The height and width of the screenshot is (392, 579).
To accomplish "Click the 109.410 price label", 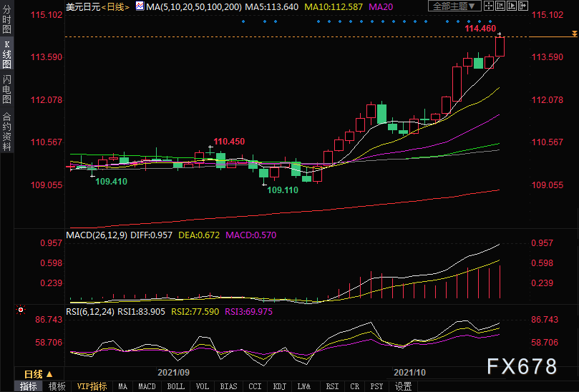I will coord(111,181).
